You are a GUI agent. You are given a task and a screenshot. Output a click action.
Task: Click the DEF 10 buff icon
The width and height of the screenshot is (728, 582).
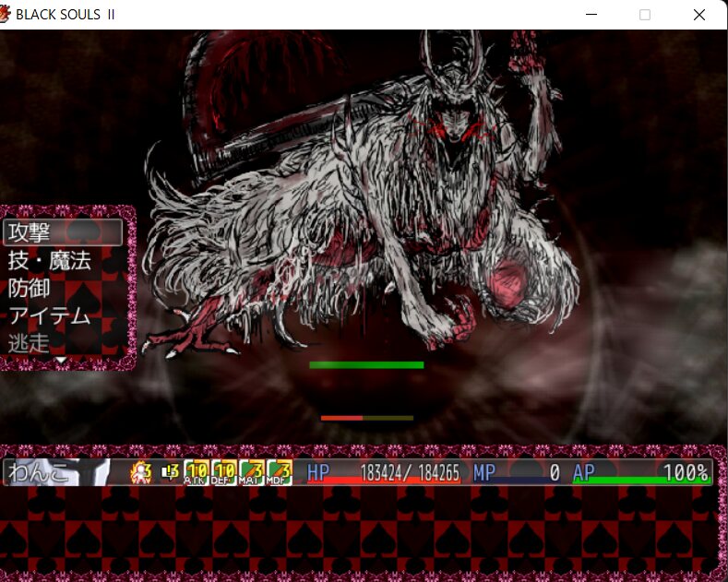(x=224, y=472)
